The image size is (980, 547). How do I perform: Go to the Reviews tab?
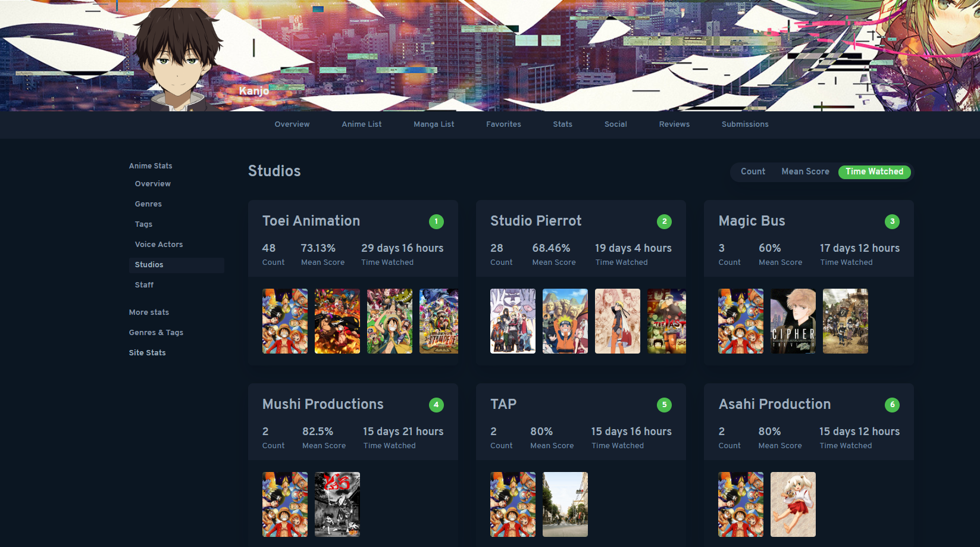(x=674, y=124)
